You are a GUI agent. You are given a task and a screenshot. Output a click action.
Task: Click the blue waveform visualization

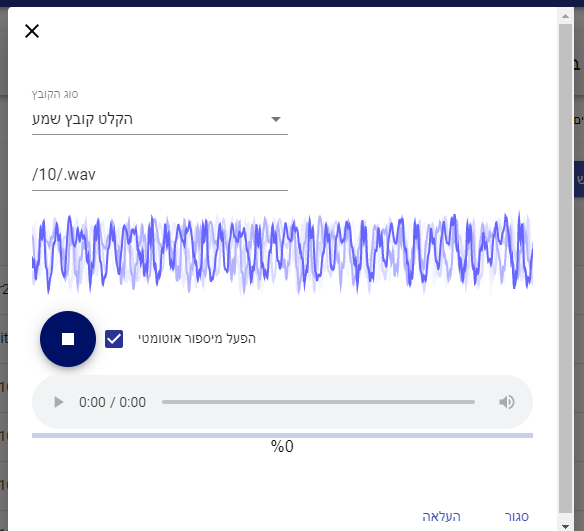tap(282, 253)
